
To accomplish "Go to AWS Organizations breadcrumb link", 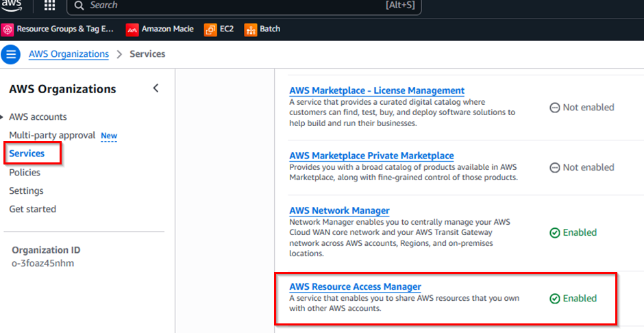I will coord(69,54).
